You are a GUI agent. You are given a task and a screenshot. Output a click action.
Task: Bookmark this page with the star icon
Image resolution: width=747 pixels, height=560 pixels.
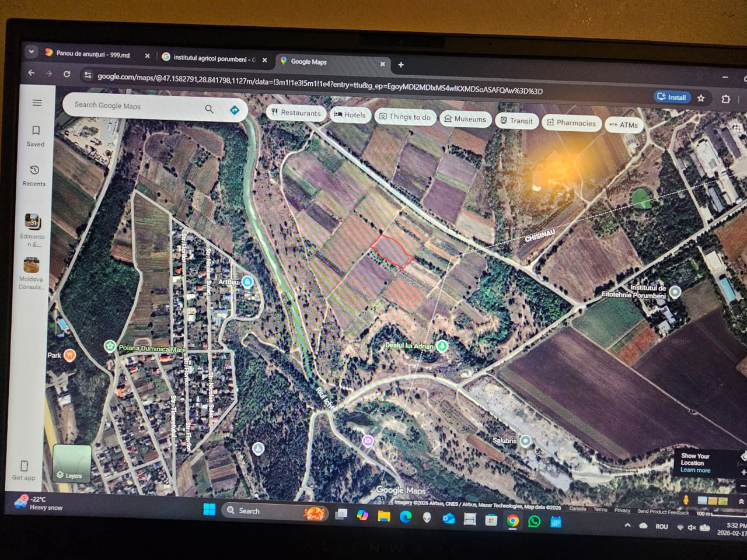tap(701, 98)
